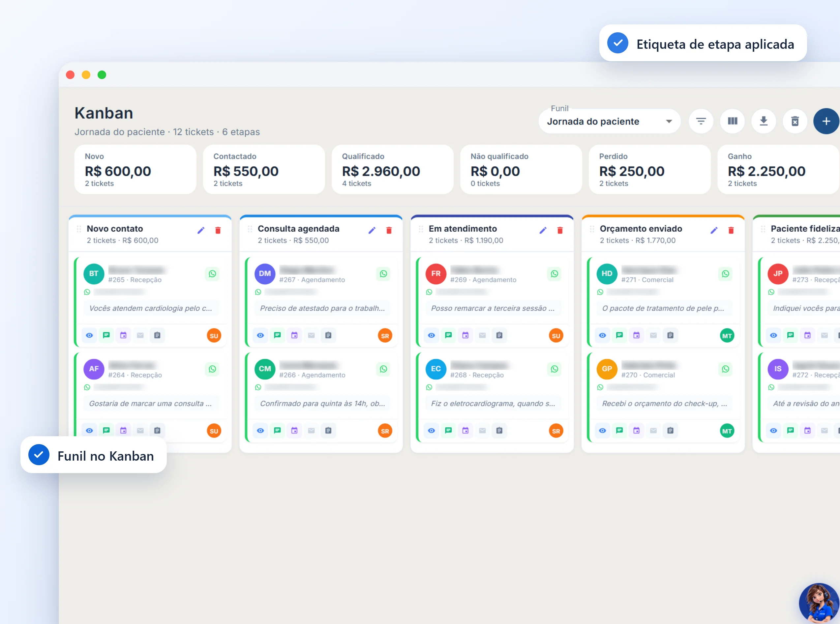Viewport: 840px width, 624px height.
Task: Delete the 'Consulta agendada' column
Action: coord(389,230)
